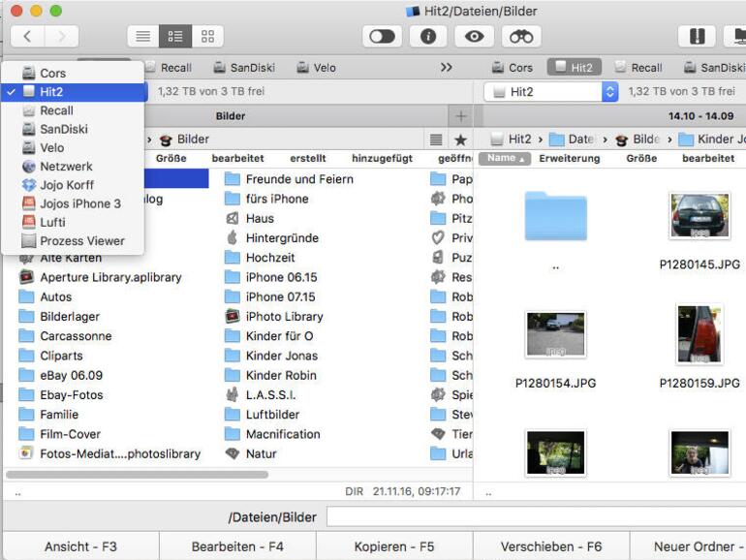The width and height of the screenshot is (746, 560).
Task: Click the star favorites icon
Action: point(460,140)
